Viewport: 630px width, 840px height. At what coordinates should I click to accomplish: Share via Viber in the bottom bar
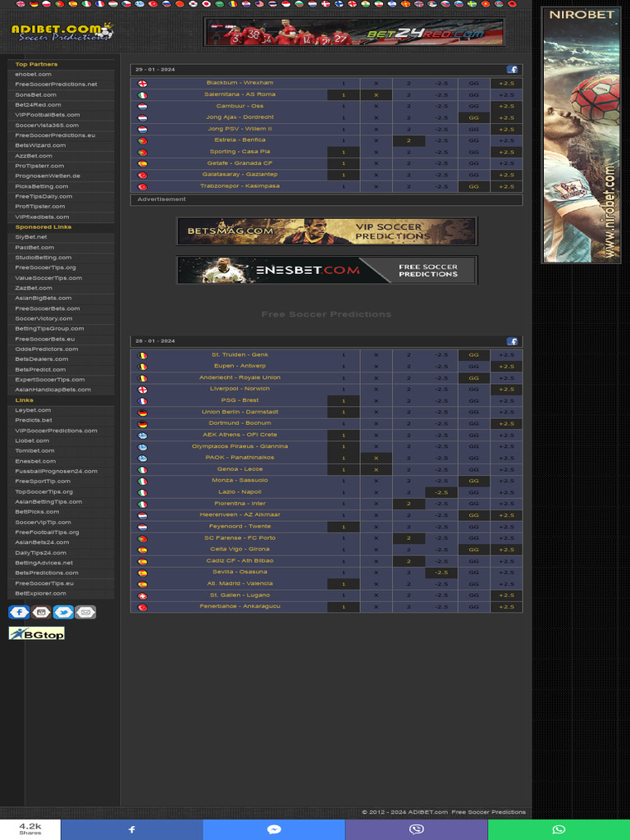click(416, 829)
